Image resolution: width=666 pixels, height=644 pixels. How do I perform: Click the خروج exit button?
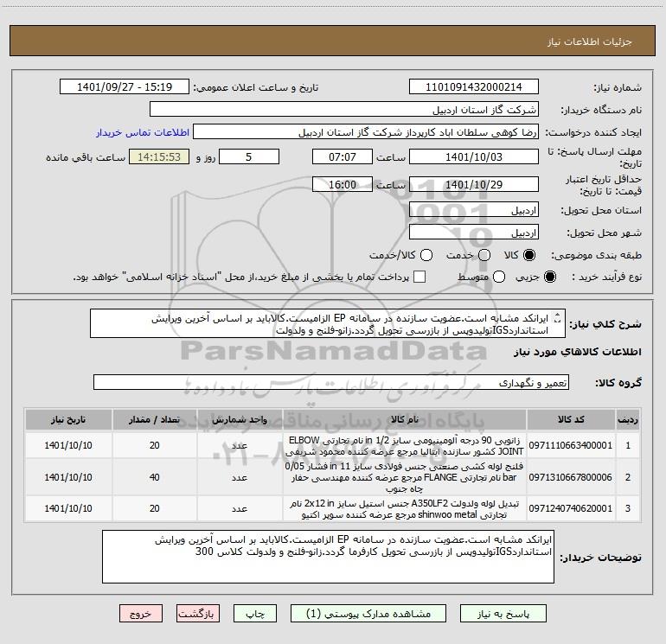[x=141, y=614]
